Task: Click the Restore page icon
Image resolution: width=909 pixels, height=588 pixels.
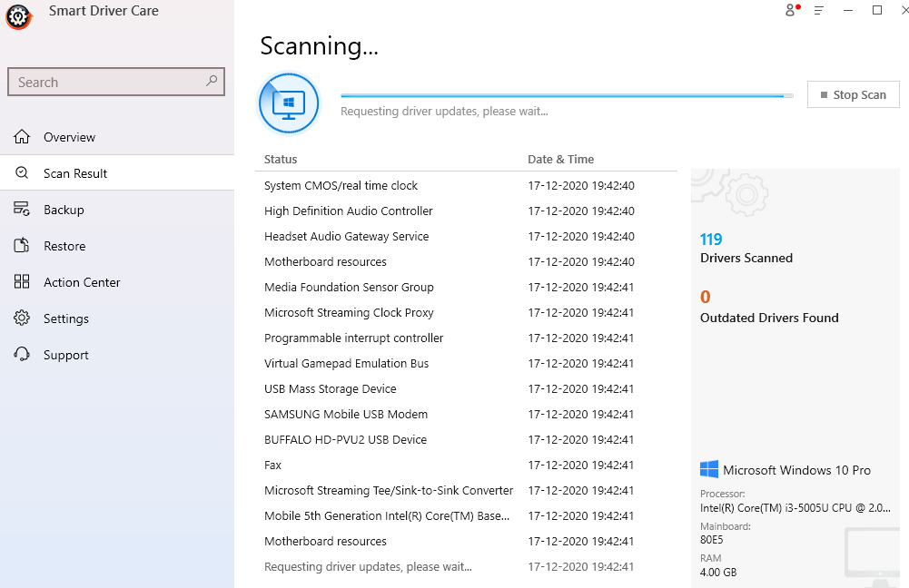Action: point(22,245)
